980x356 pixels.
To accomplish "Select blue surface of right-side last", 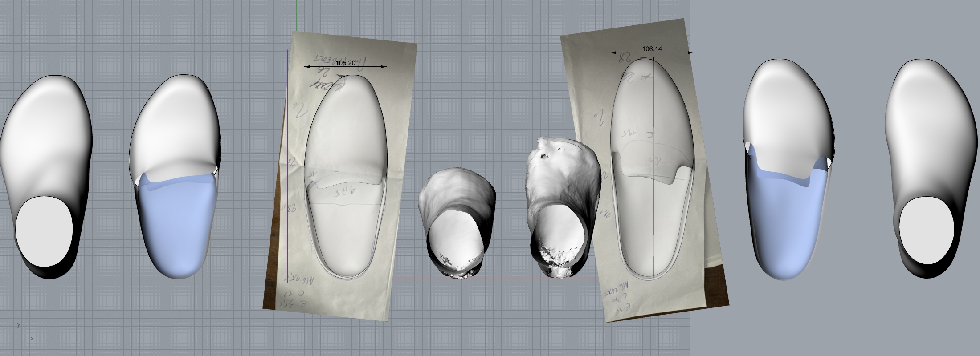I will 784,222.
